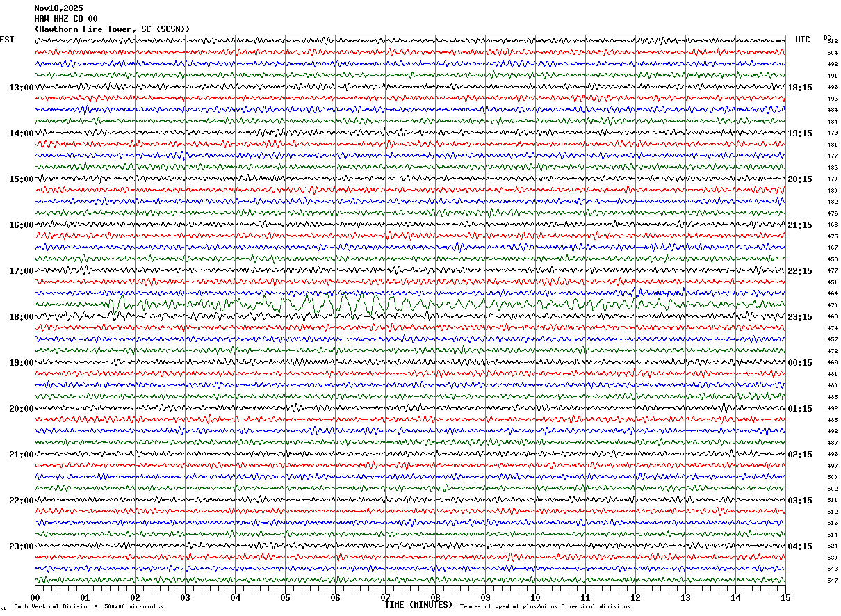Viewport: 841px width, 616px height.
Task: Click the DC offset value 547
Action: click(832, 581)
